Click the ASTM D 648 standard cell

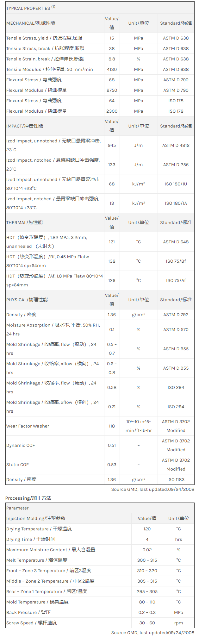click(x=176, y=242)
